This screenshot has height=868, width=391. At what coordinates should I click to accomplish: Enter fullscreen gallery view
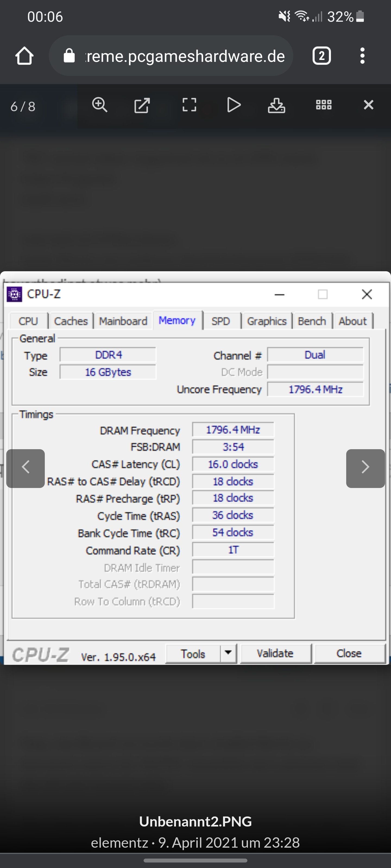tap(189, 105)
